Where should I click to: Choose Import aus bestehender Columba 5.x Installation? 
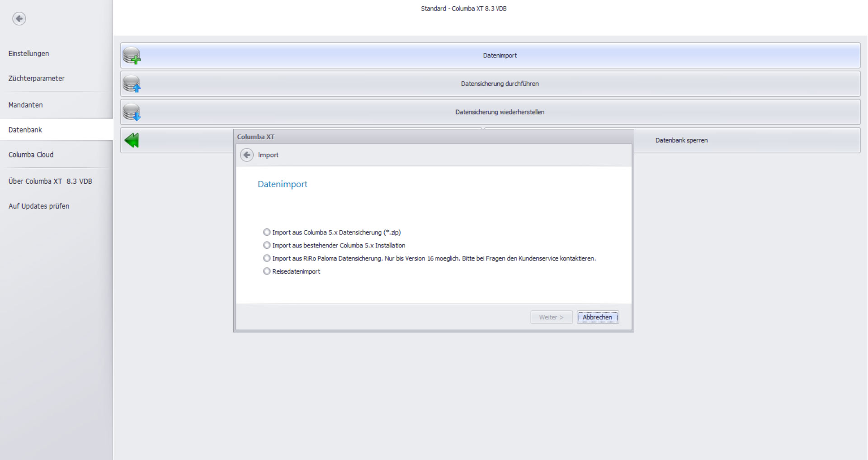(267, 246)
